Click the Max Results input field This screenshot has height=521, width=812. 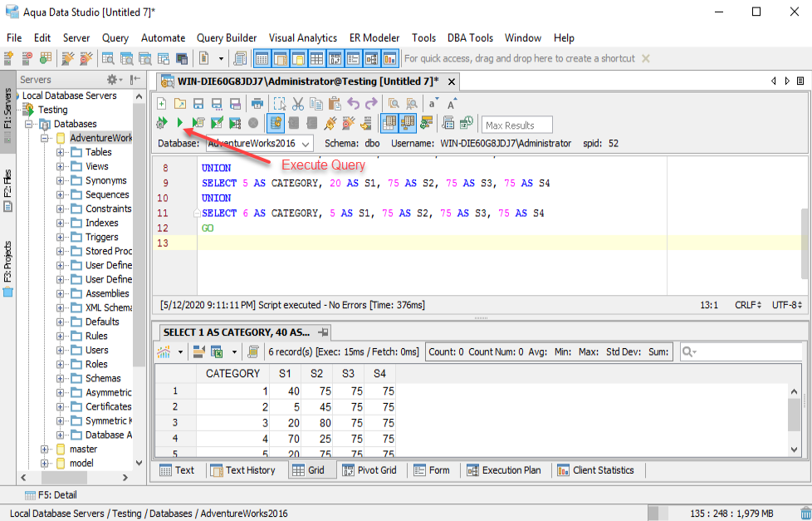pyautogui.click(x=518, y=125)
